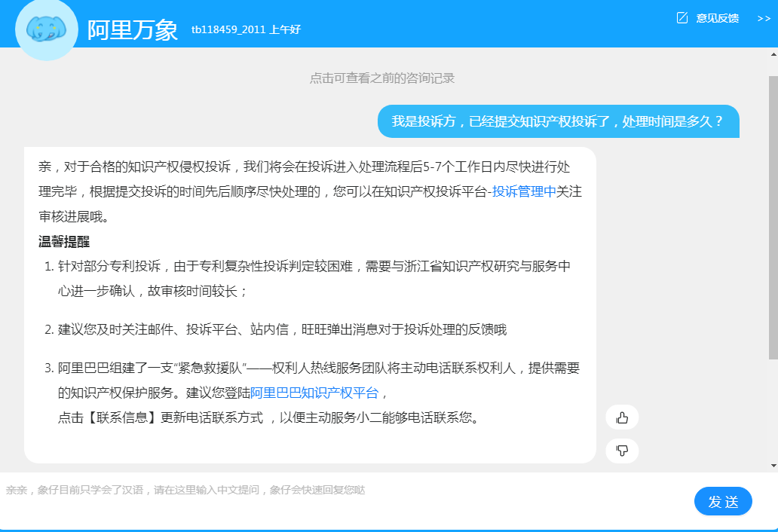View previous consultation records link
This screenshot has height=532, width=778.
[x=382, y=78]
